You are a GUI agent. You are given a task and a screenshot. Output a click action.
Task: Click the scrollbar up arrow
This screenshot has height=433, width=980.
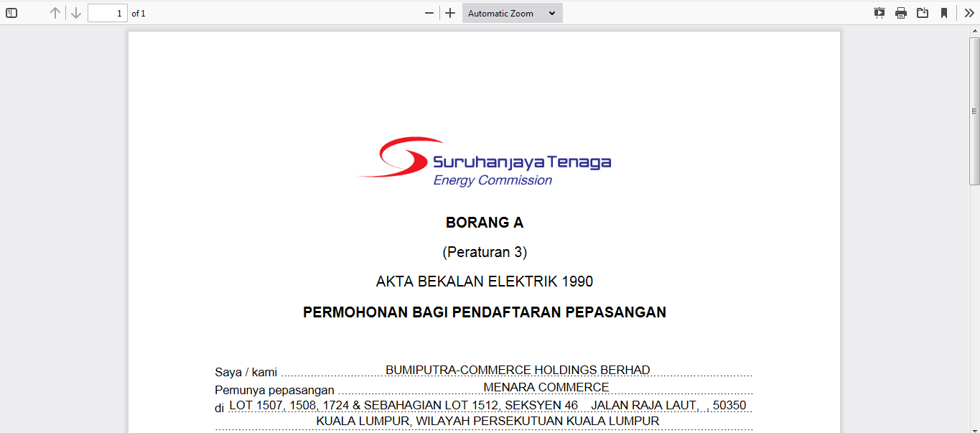974,32
